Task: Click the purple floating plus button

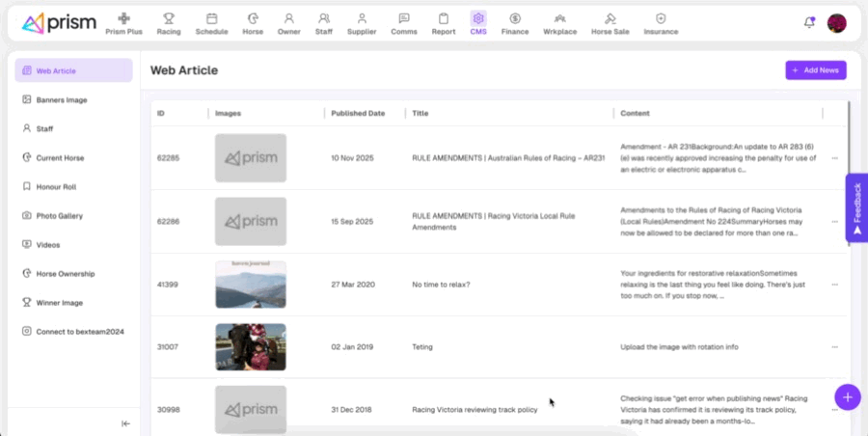Action: click(x=847, y=396)
